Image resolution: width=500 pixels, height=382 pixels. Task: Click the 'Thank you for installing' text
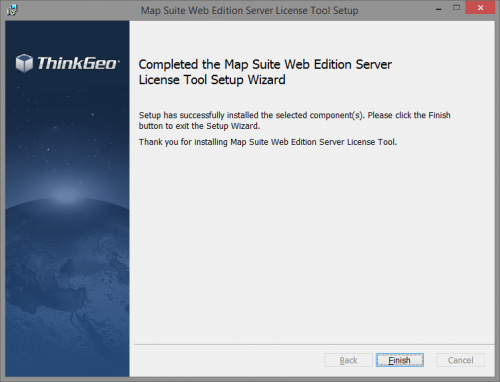pos(268,142)
